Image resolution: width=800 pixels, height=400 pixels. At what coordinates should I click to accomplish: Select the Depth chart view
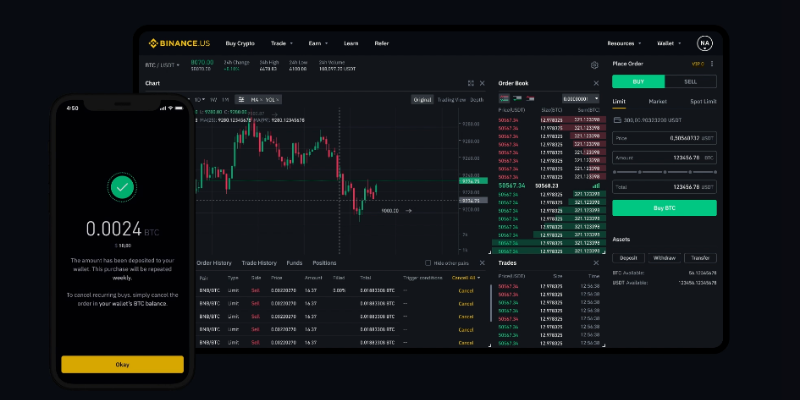[x=477, y=100]
